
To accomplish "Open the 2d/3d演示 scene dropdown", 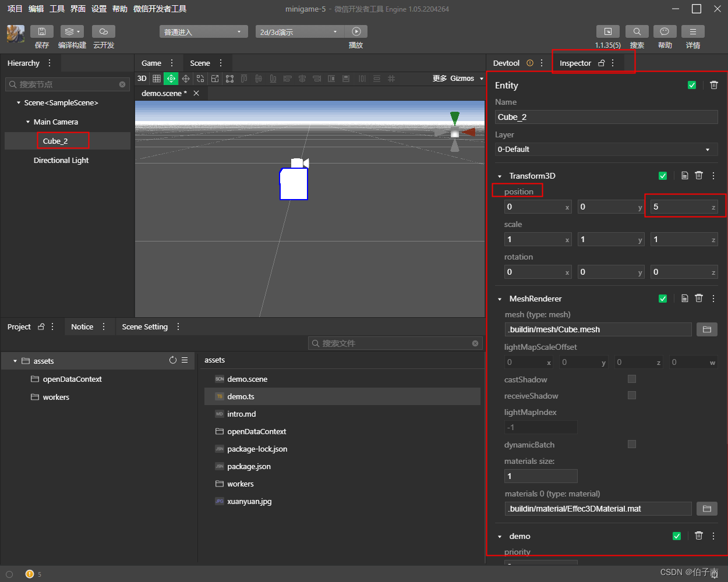I will 300,31.
